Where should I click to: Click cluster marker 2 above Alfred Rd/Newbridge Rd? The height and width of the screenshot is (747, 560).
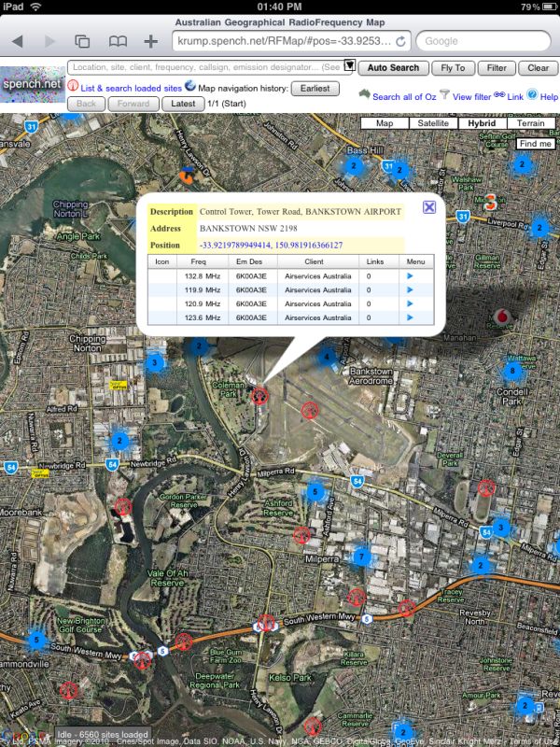point(120,441)
